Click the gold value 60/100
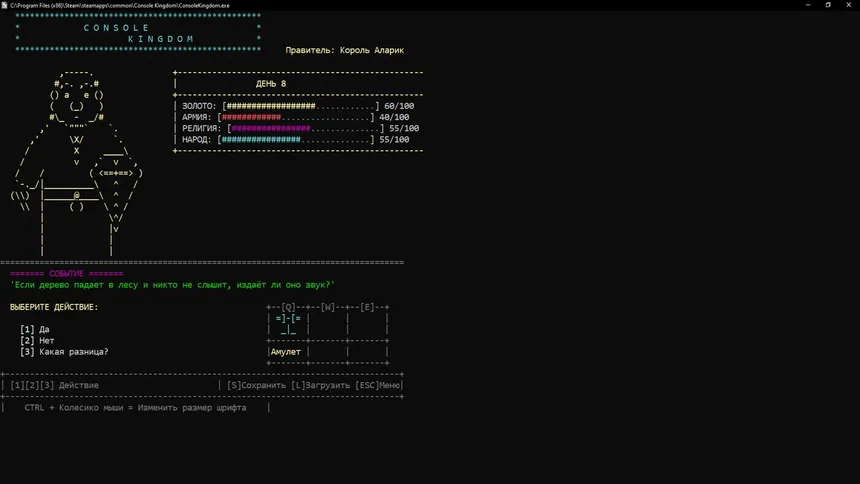860x484 pixels. tap(399, 106)
